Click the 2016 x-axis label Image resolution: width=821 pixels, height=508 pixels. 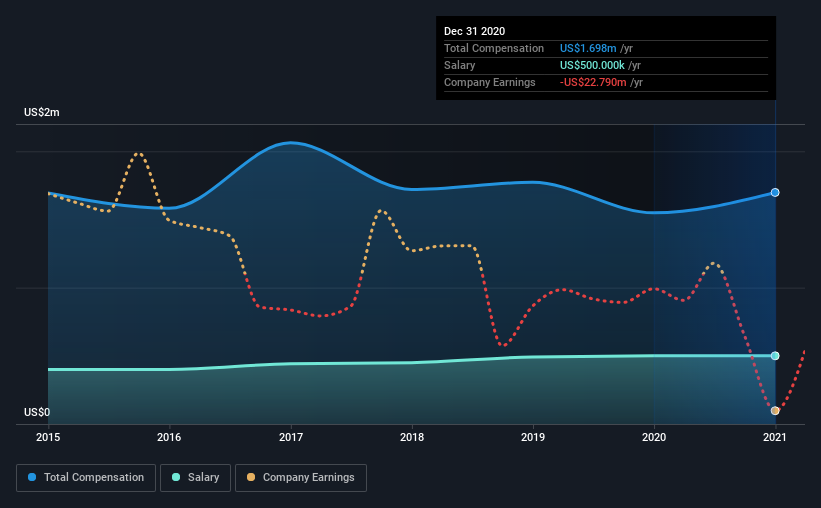(169, 437)
